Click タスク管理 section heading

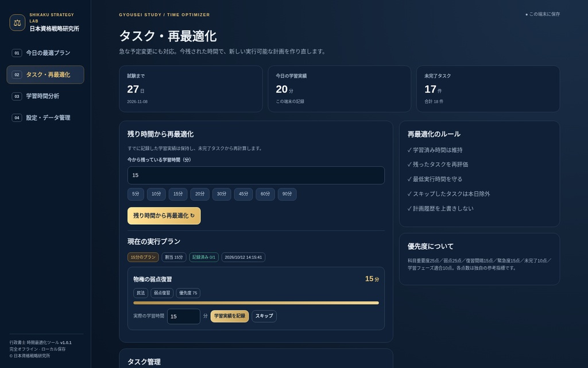point(144,362)
